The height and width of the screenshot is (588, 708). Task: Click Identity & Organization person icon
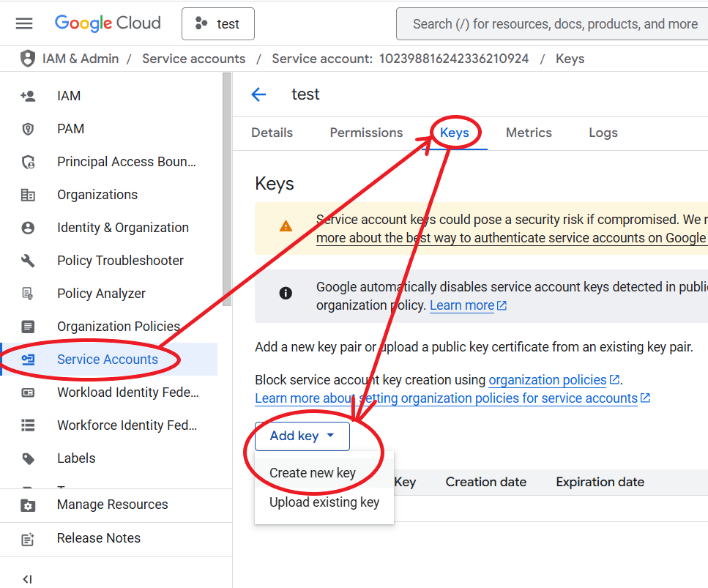[x=28, y=228]
